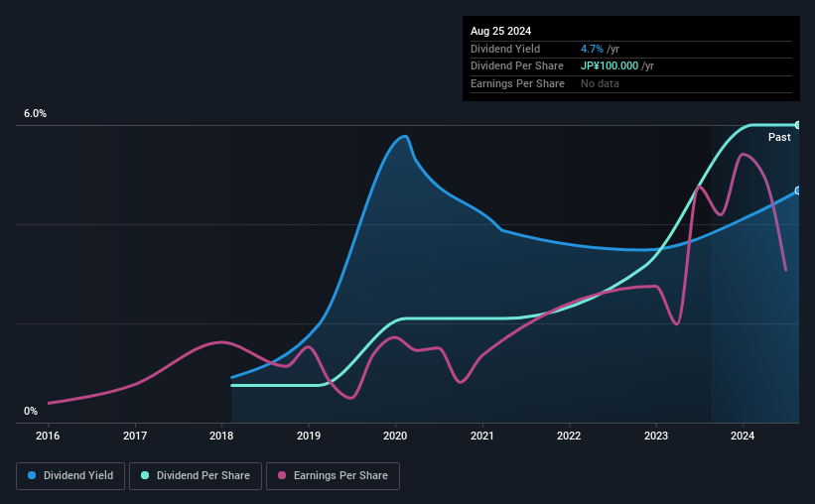Click the 6.0% y-axis label
Image resolution: width=815 pixels, height=504 pixels.
[35, 113]
